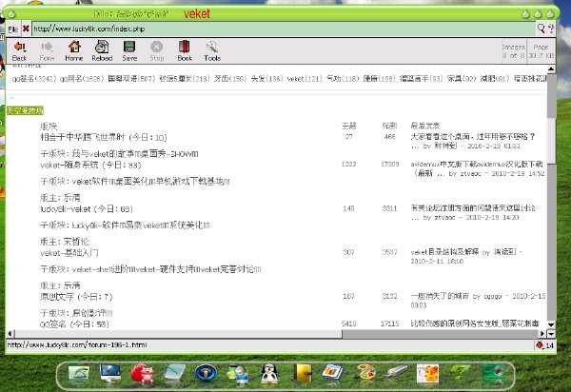Open the veket(121) tag link

305,78
